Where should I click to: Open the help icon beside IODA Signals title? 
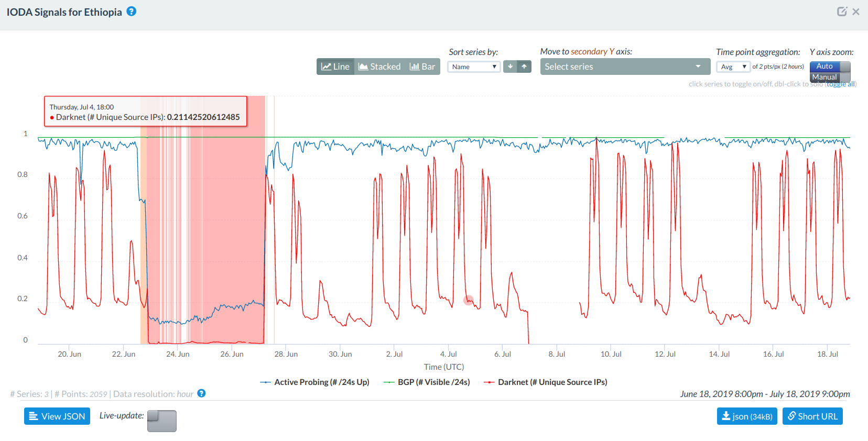132,12
